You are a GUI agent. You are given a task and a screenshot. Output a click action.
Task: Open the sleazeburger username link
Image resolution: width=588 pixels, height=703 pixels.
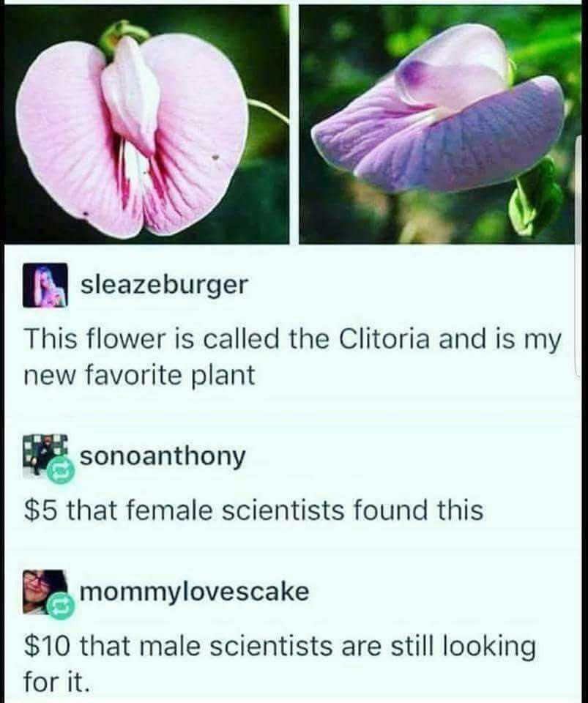163,285
